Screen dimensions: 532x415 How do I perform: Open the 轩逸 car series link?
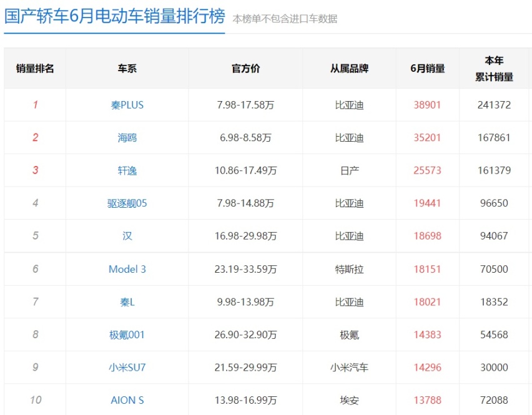127,170
